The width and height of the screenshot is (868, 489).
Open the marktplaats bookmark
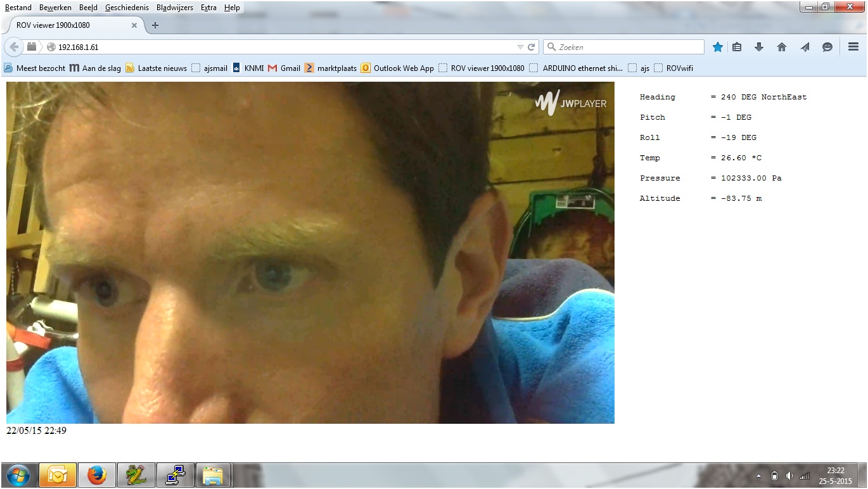[331, 68]
